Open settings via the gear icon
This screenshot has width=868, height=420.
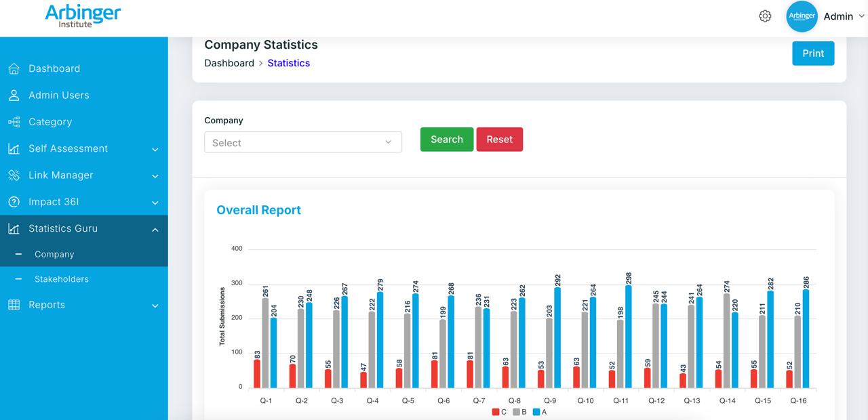[x=765, y=16]
